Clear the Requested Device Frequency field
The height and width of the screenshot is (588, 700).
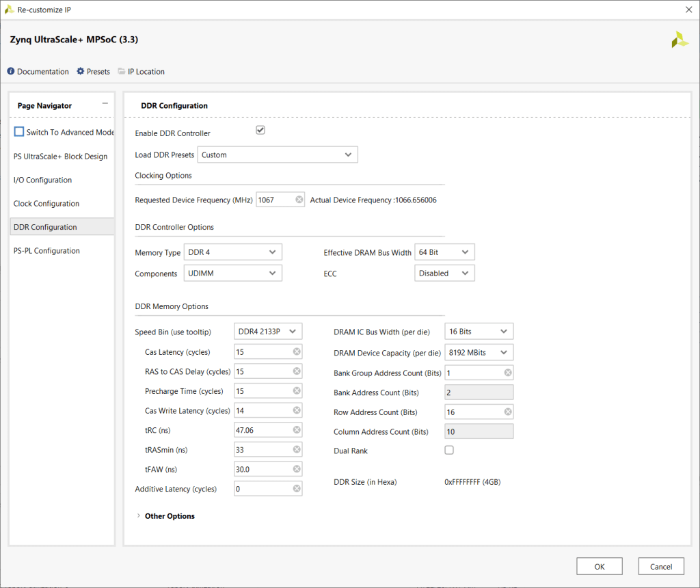point(299,200)
